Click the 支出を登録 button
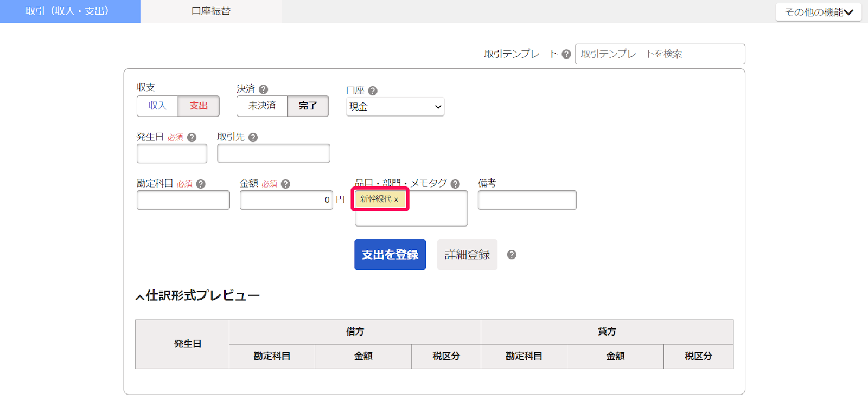868x400 pixels. 390,255
